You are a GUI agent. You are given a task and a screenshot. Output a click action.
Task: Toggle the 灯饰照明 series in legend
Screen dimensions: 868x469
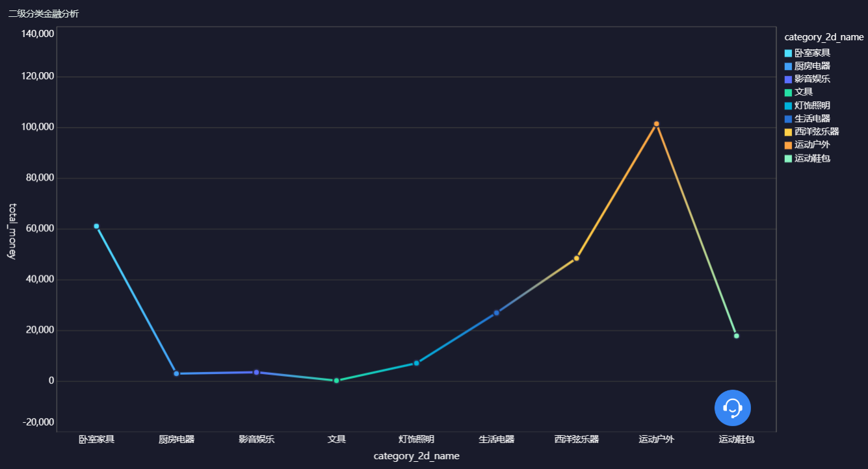[808, 105]
